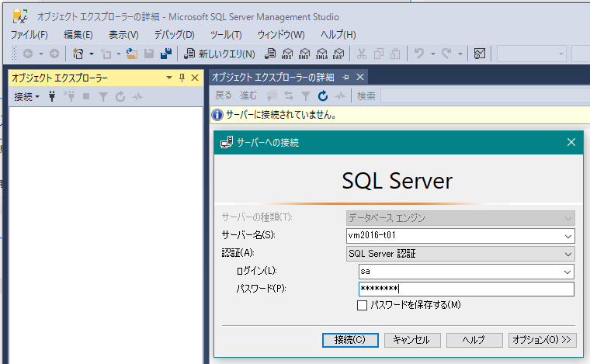Click the Copy icon in toolbar
Image resolution: width=590 pixels, height=364 pixels.
coord(379,54)
